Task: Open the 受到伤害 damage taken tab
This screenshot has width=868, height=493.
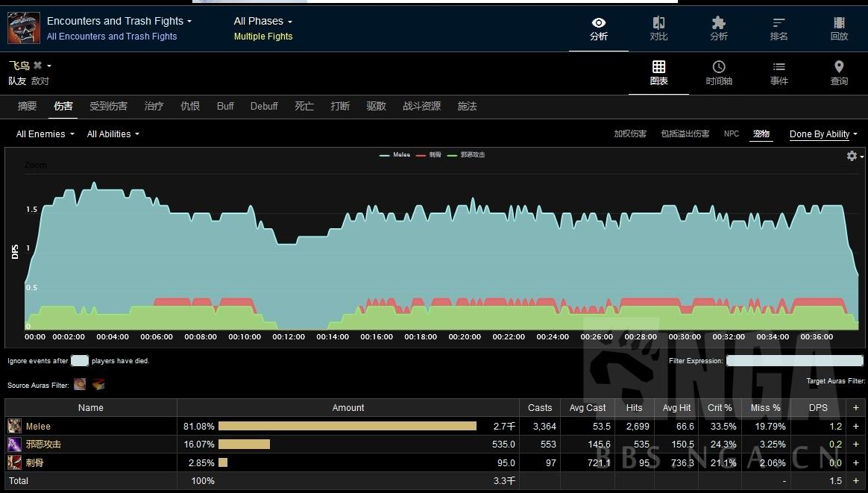Action: (x=109, y=107)
